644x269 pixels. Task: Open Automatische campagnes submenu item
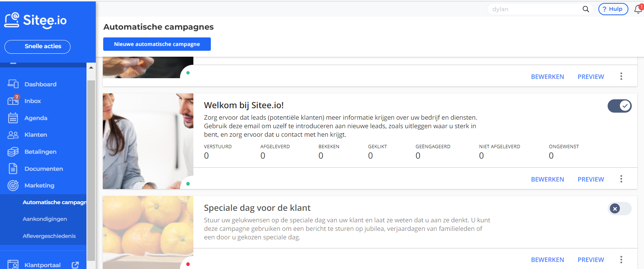click(x=54, y=202)
